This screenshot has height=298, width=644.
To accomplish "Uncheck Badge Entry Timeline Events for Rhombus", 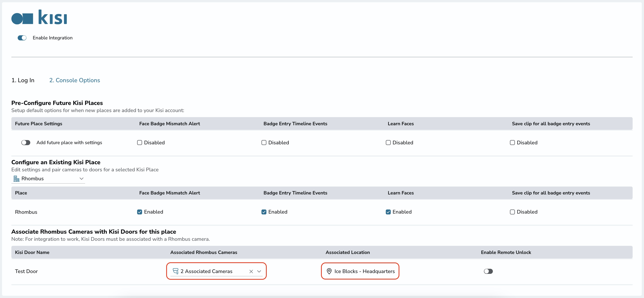I will [264, 212].
